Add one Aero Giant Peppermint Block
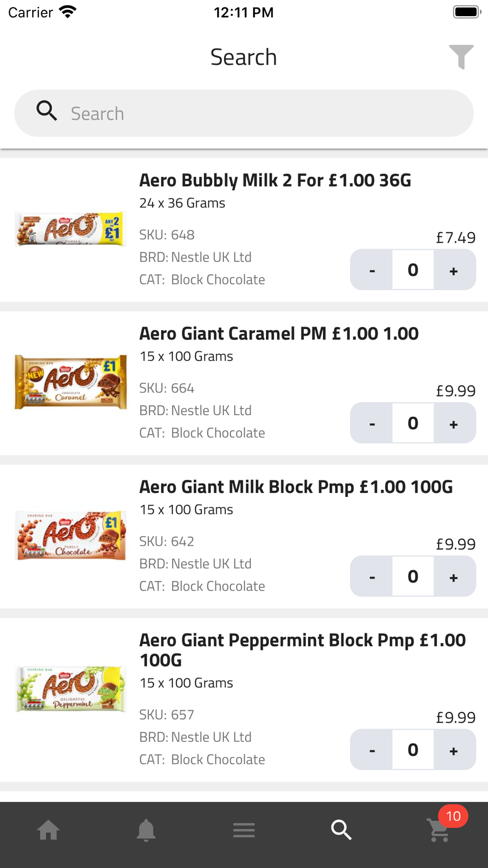 click(454, 750)
